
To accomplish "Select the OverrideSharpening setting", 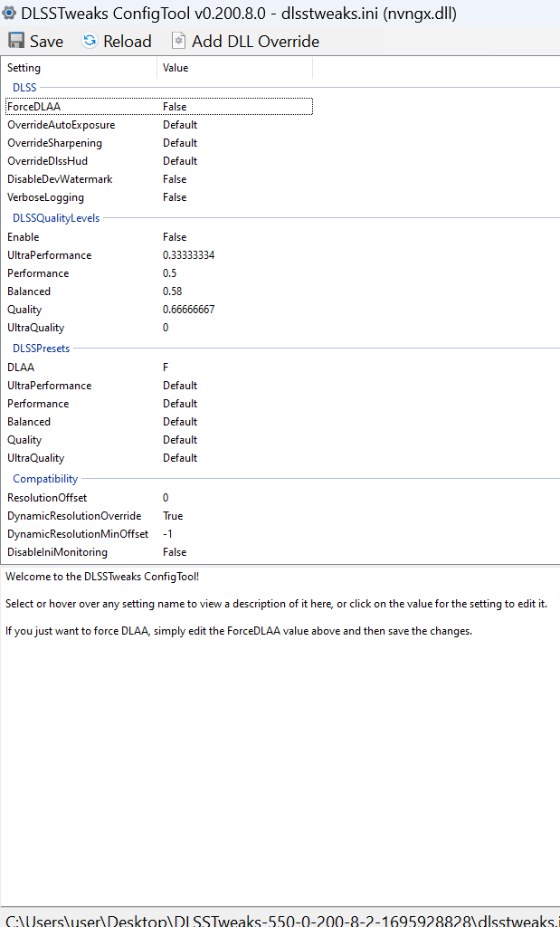I will [x=54, y=143].
